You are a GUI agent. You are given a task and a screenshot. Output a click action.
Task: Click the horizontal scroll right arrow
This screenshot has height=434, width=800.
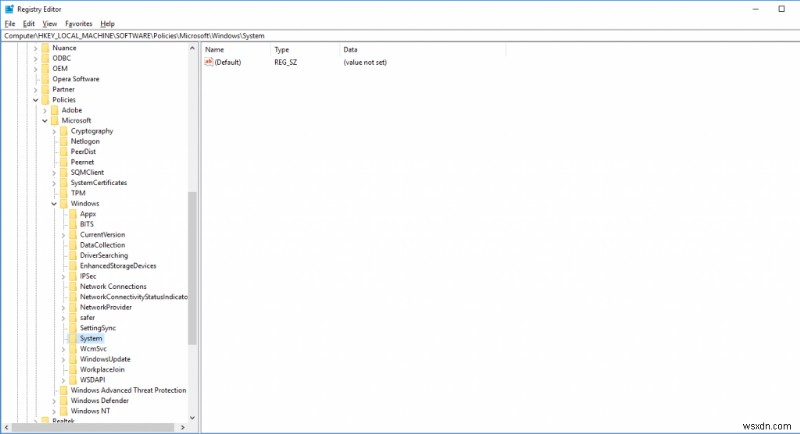[x=183, y=427]
